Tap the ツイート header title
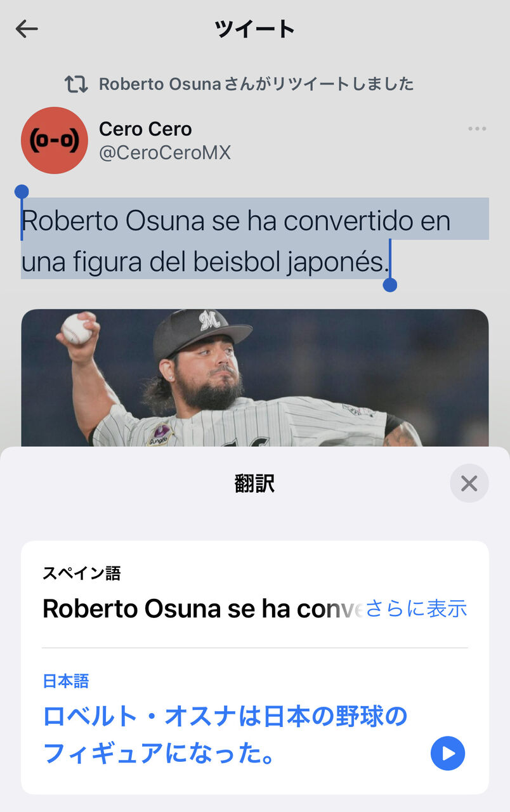Screen dimensions: 510x812 point(255,29)
